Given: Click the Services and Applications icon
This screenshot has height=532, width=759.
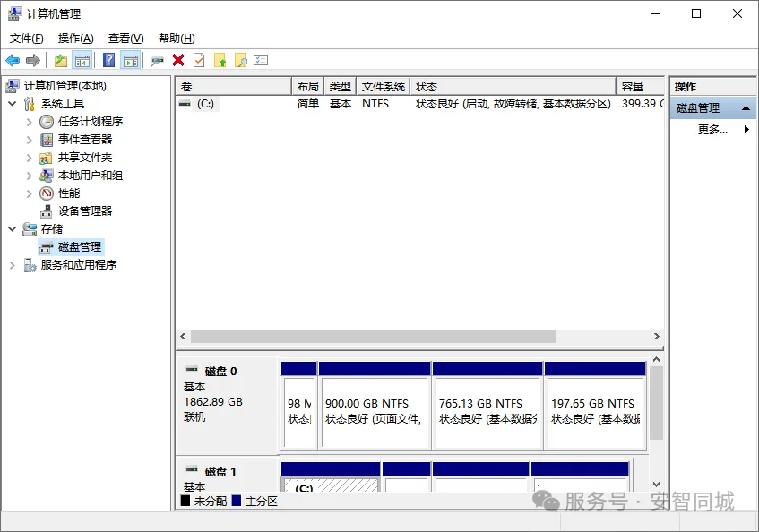Looking at the screenshot, I should (30, 265).
